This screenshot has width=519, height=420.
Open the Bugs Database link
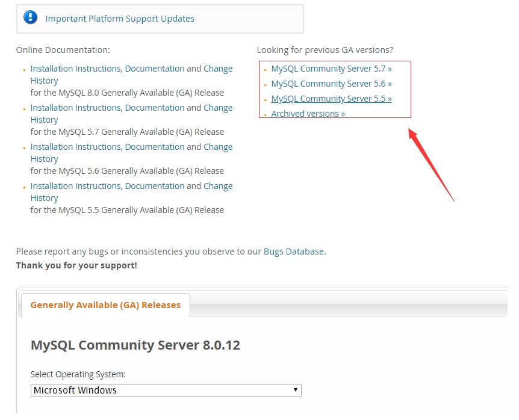click(x=294, y=252)
